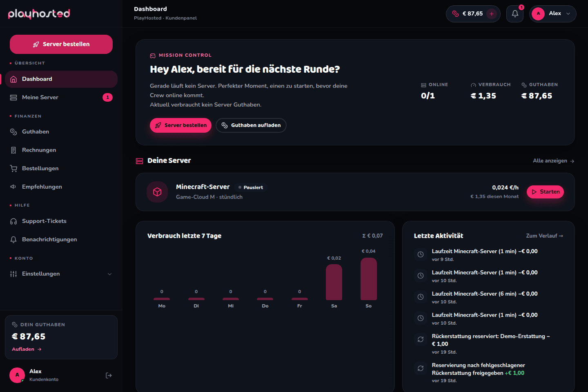Click the plus icon in header balance
This screenshot has height=392, width=588.
492,14
